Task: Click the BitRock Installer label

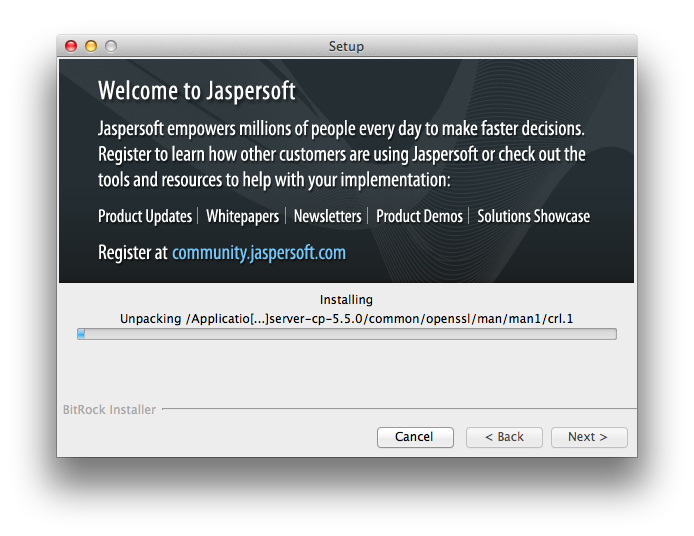Action: pos(109,409)
